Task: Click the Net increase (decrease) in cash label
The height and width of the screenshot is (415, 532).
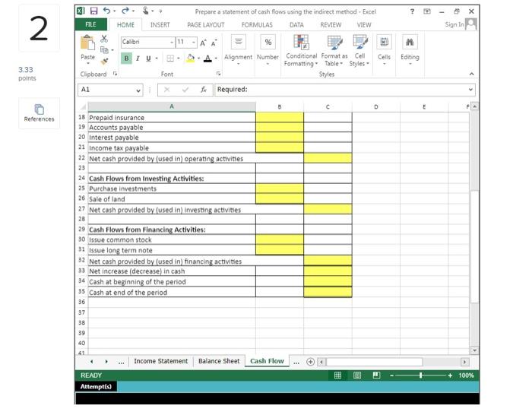Action: point(137,271)
